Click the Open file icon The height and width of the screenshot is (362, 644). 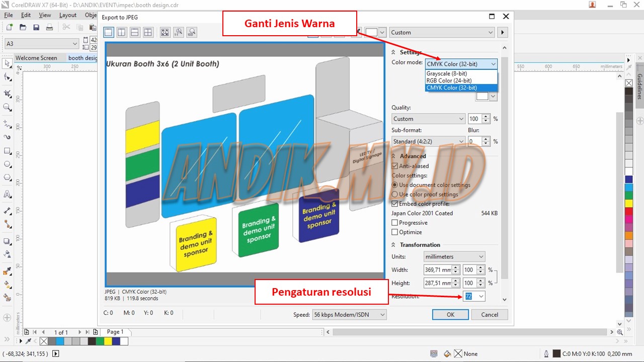tap(23, 27)
